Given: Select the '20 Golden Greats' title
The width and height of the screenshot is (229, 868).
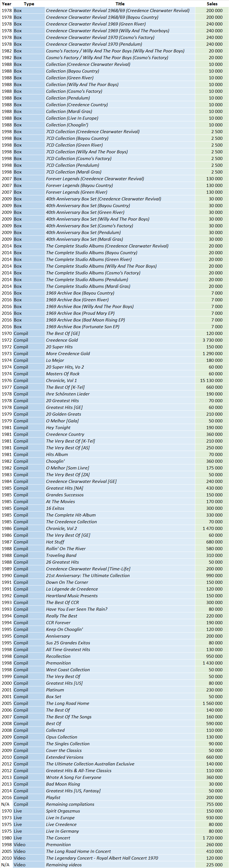Looking at the screenshot, I should click(63, 414).
